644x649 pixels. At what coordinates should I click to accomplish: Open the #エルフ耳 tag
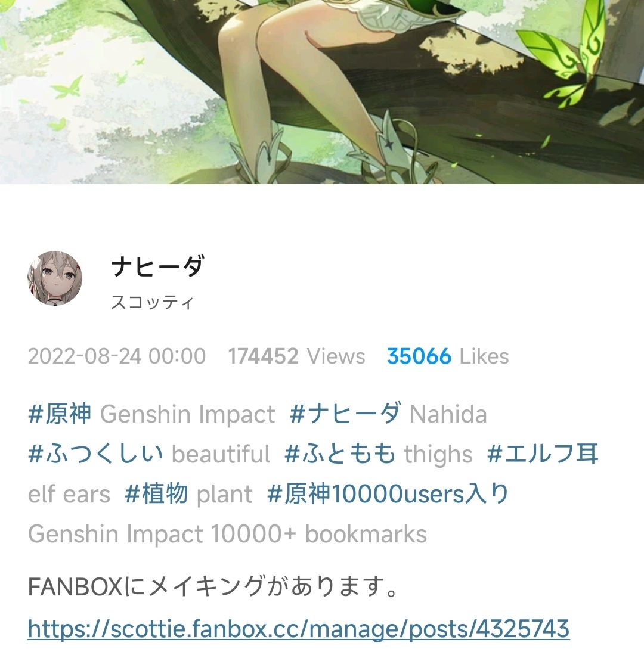[x=543, y=454]
